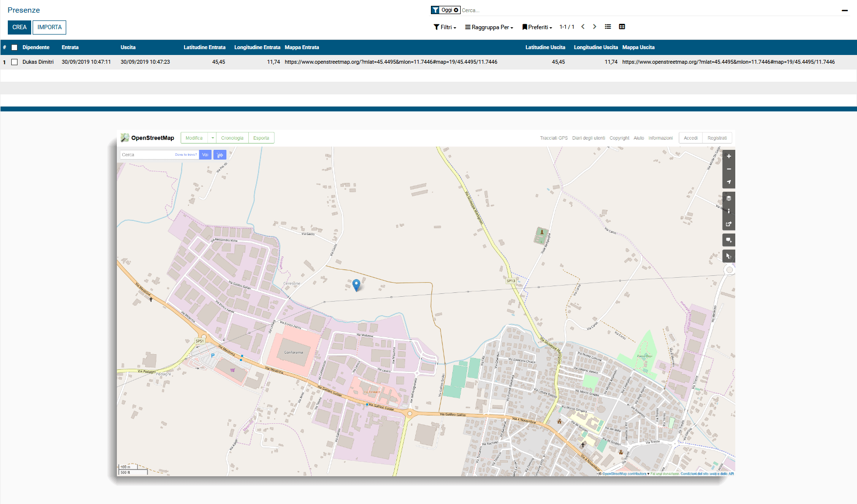Sort by Latitudine Uscita column header

pos(545,48)
